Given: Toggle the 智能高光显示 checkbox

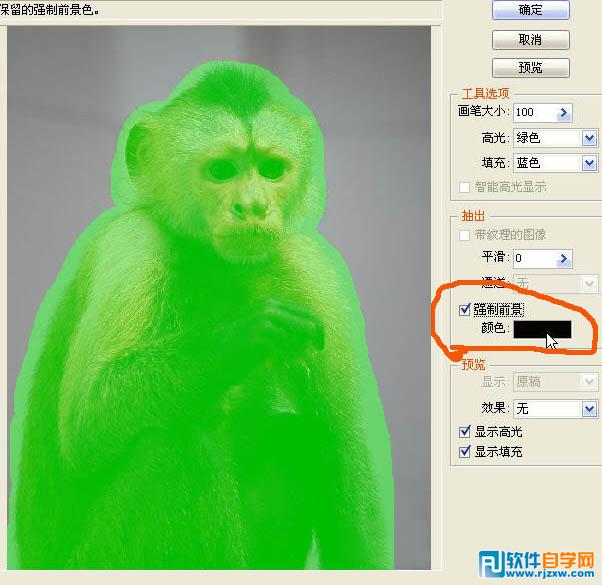Looking at the screenshot, I should pyautogui.click(x=464, y=187).
